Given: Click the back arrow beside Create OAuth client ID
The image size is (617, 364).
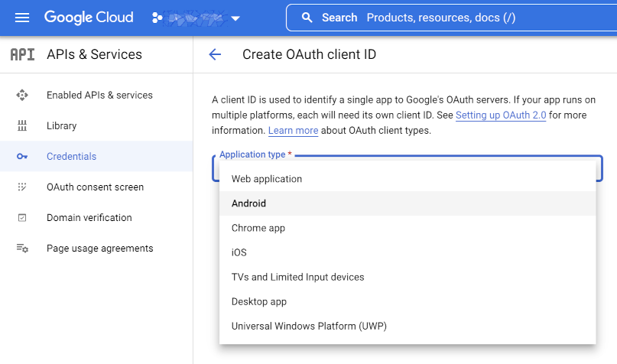Looking at the screenshot, I should 215,54.
